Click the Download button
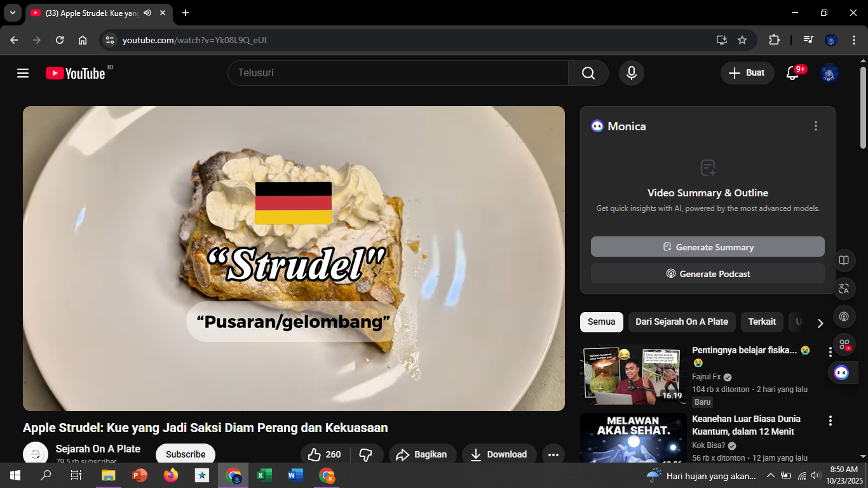The image size is (868, 488). pos(499,454)
